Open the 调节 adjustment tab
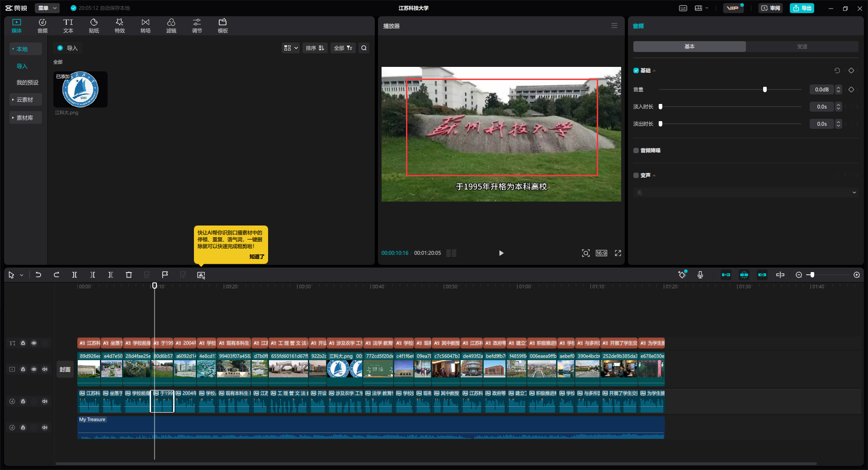 [x=197, y=26]
